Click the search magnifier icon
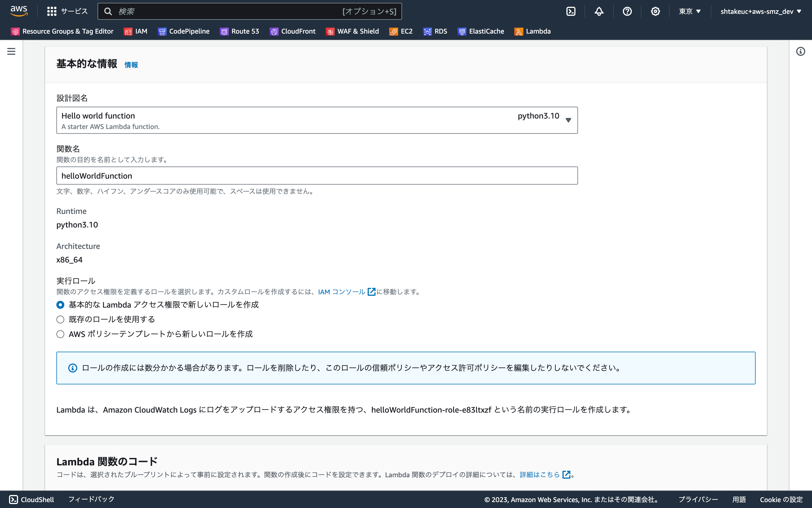Screen dimensions: 812x508 tap(108, 11)
